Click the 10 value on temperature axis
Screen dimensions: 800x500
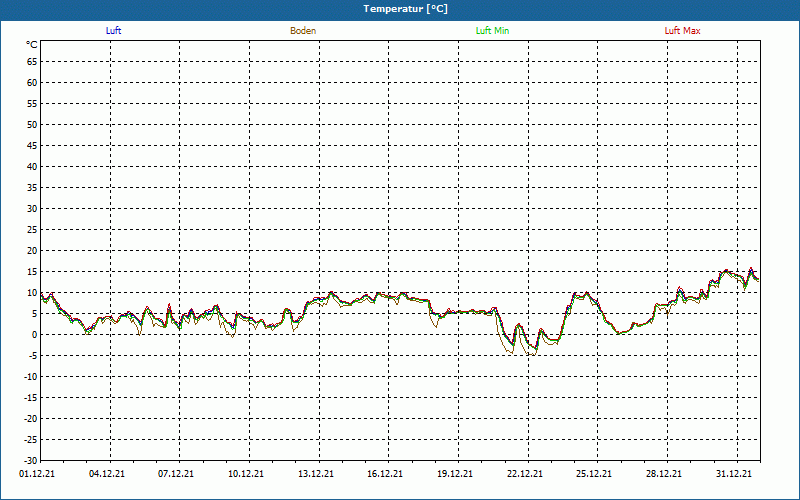(x=32, y=293)
